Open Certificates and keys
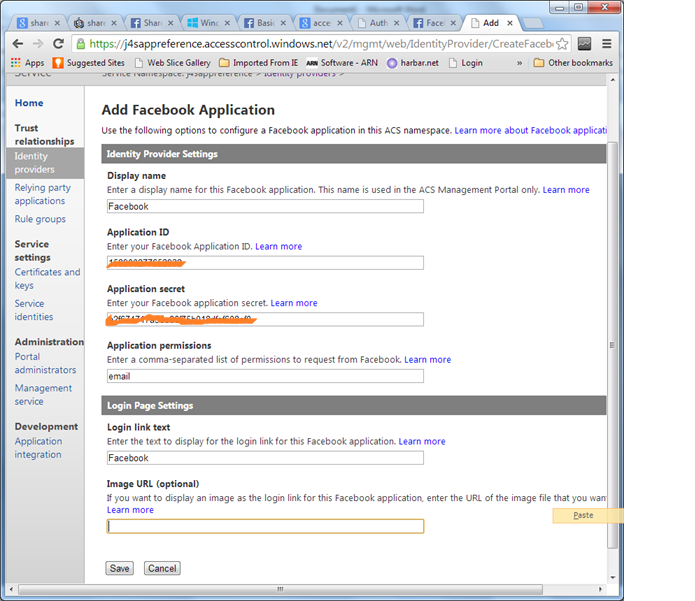The height and width of the screenshot is (601, 695). click(47, 278)
